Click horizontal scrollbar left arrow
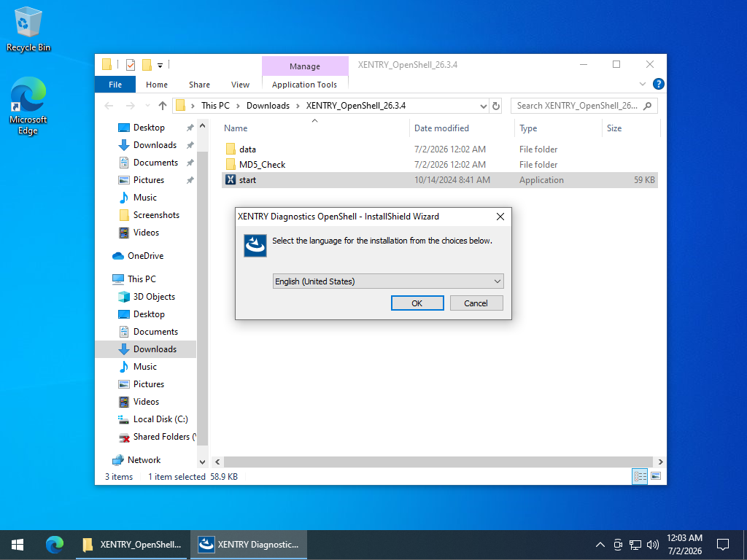Viewport: 747px width, 560px height. (x=217, y=462)
